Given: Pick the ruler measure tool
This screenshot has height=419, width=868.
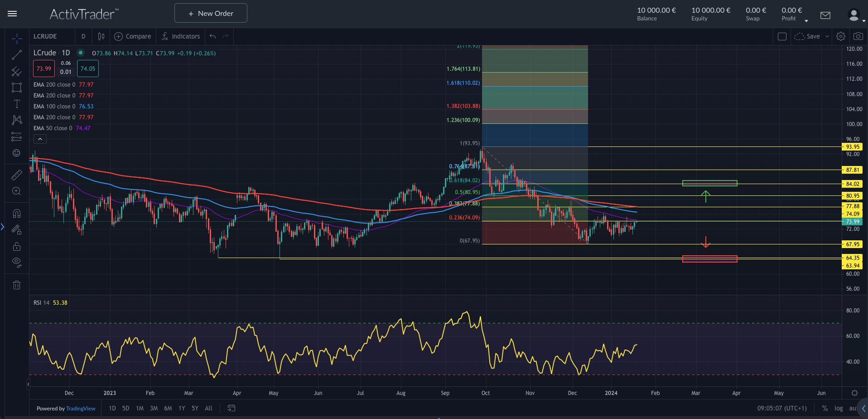Looking at the screenshot, I should click(17, 175).
